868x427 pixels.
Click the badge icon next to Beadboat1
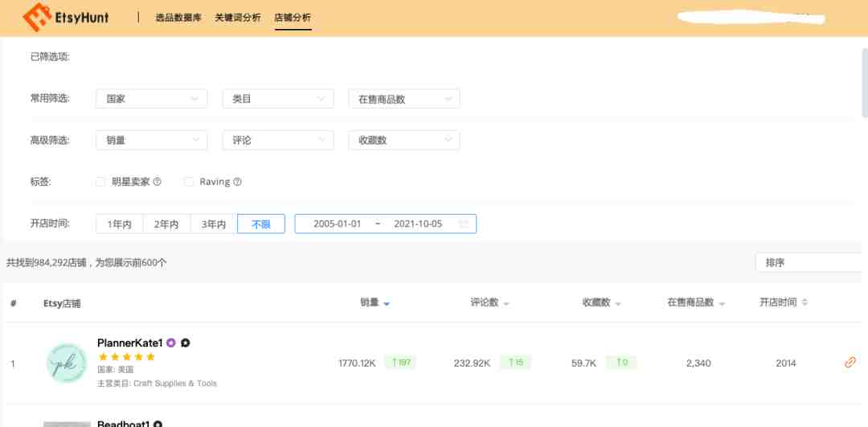point(158,424)
